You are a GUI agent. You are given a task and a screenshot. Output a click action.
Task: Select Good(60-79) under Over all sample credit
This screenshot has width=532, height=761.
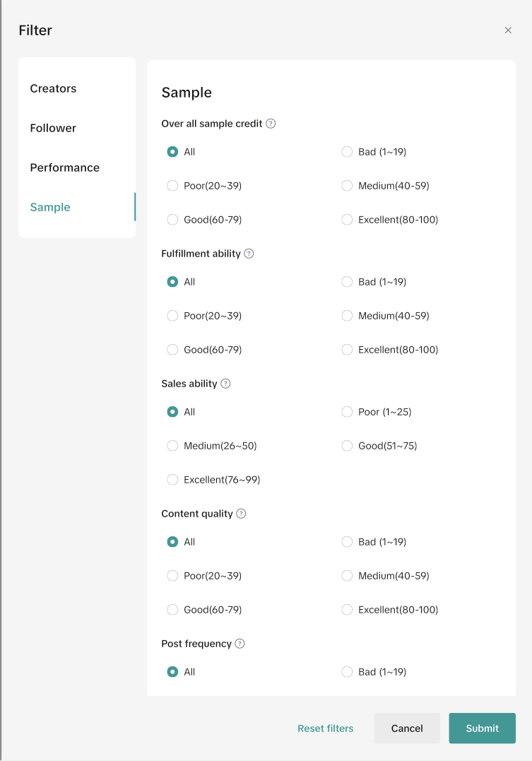172,220
